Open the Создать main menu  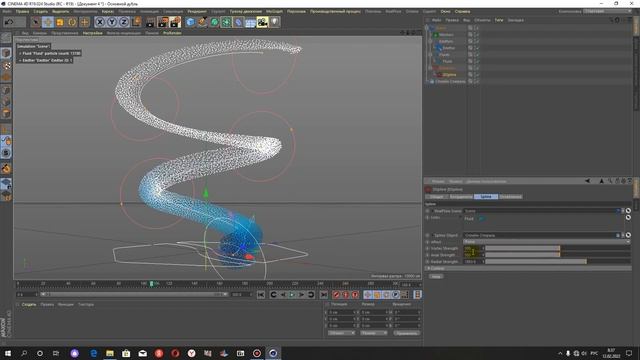(x=40, y=11)
